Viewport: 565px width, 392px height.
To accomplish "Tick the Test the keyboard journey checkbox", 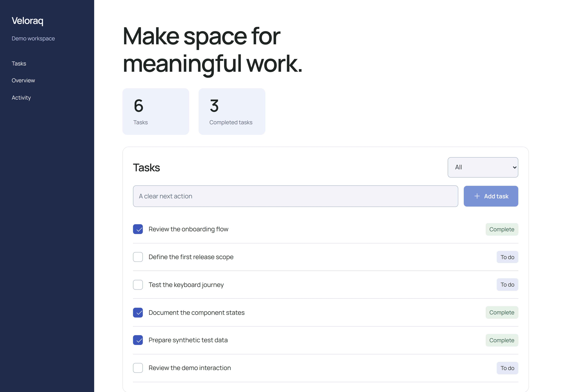I will click(x=138, y=285).
